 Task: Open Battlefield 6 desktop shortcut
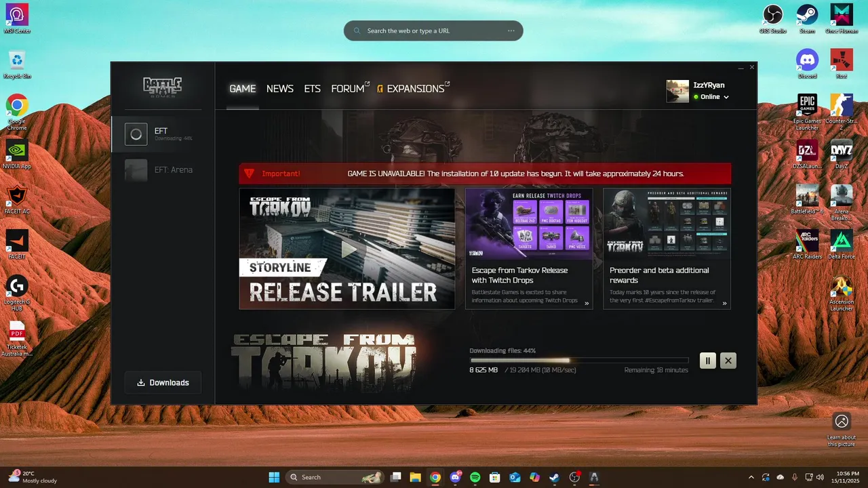(x=807, y=200)
